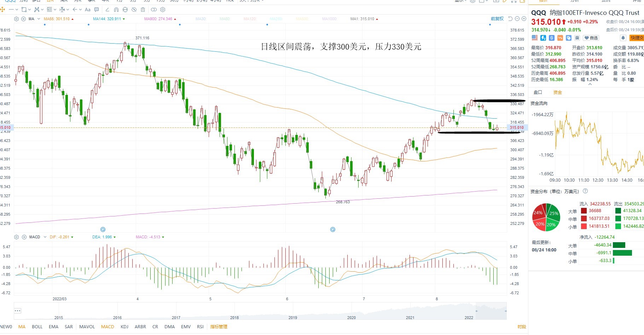Set a price alert with bell icon
This screenshot has height=335, width=644.
pyautogui.click(x=623, y=38)
